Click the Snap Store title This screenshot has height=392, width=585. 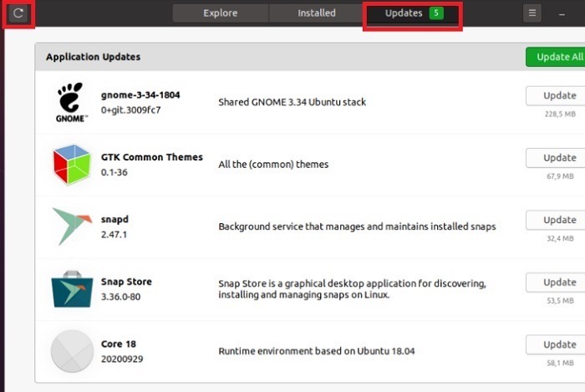tap(126, 282)
